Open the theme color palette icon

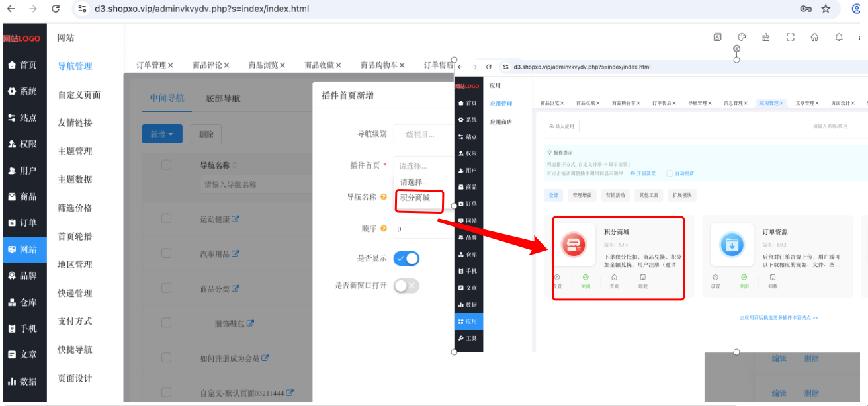742,38
